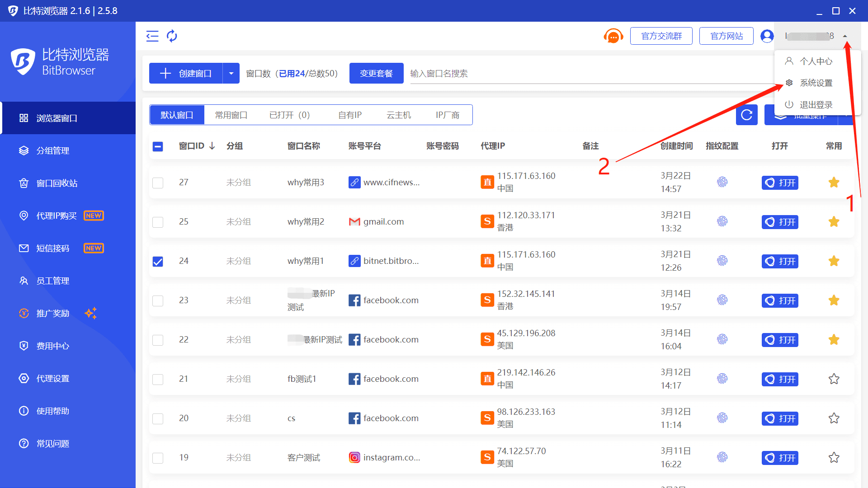Open 代理设置 in sidebar
Image resolution: width=868 pixels, height=488 pixels.
(68, 378)
